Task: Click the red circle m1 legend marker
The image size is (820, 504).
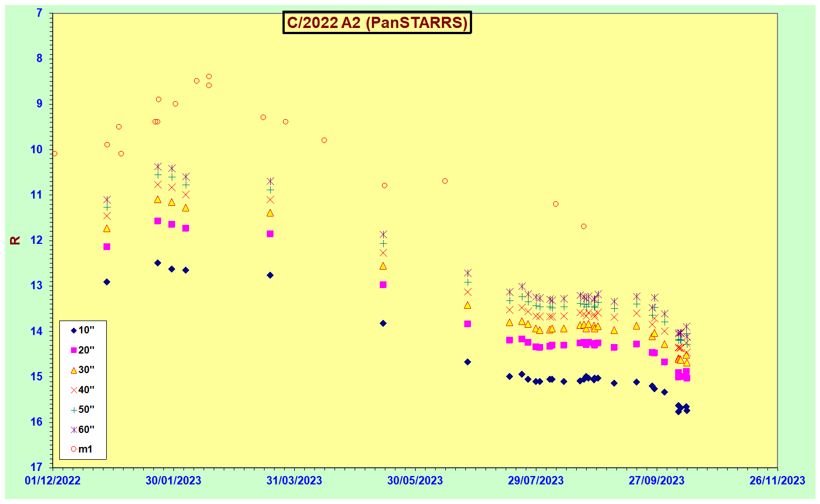Action: 73,449
